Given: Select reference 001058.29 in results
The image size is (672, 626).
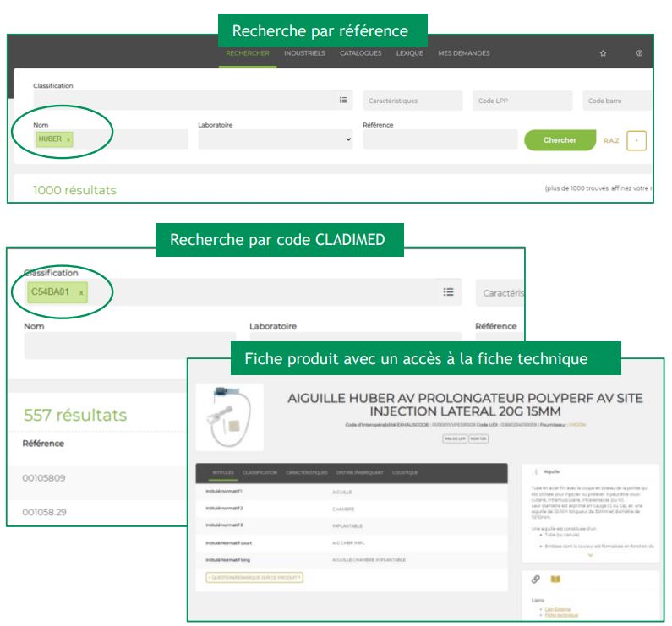Looking at the screenshot, I should pos(44,512).
